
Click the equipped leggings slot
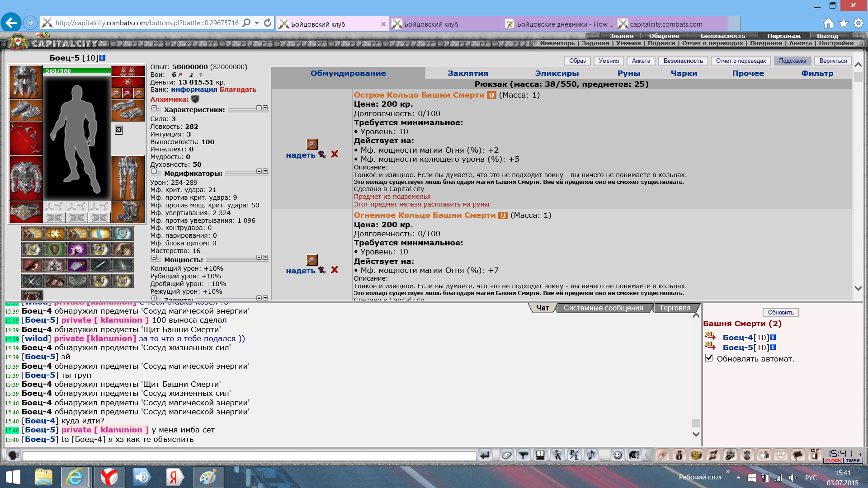[x=128, y=178]
